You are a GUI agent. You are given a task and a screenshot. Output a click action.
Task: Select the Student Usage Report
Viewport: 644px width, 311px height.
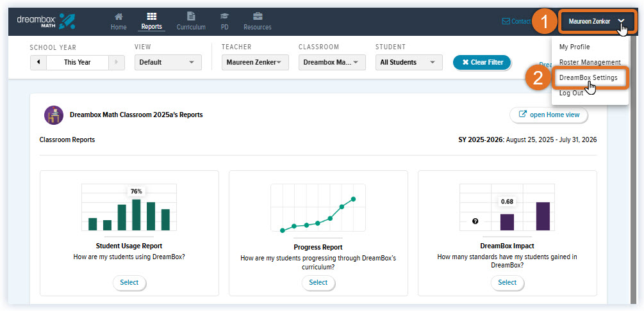coord(129,283)
